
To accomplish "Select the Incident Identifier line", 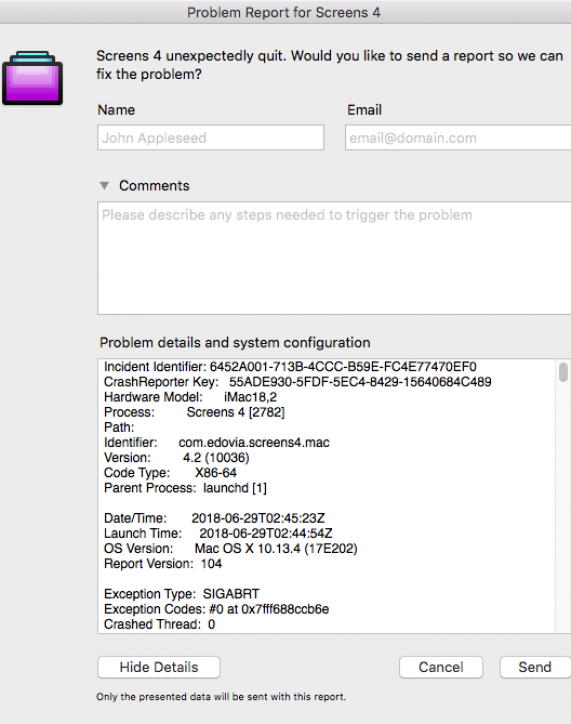I will pyautogui.click(x=290, y=367).
